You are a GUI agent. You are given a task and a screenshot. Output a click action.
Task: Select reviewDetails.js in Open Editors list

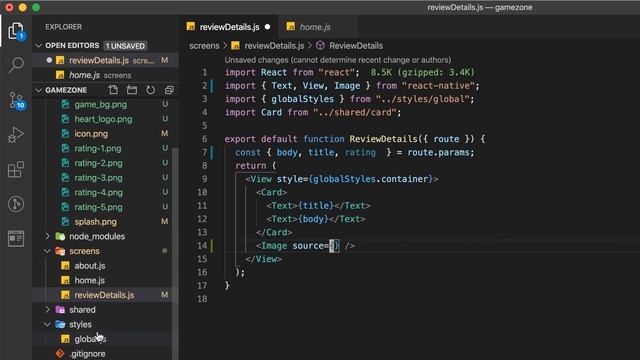pyautogui.click(x=105, y=60)
